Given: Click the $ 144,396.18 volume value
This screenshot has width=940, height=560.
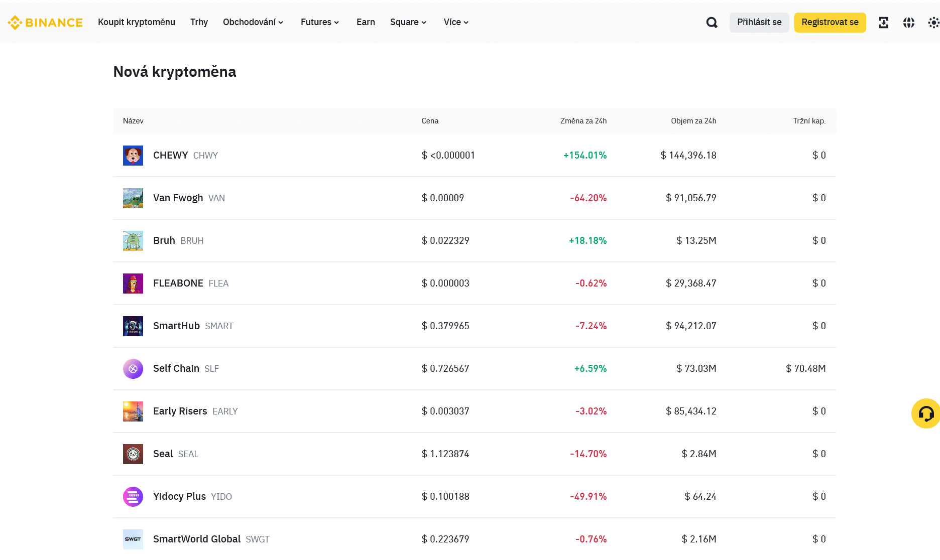Looking at the screenshot, I should tap(688, 156).
